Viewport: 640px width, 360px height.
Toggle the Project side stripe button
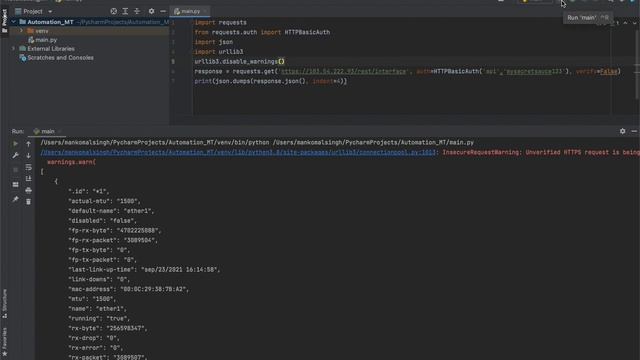click(x=4, y=20)
